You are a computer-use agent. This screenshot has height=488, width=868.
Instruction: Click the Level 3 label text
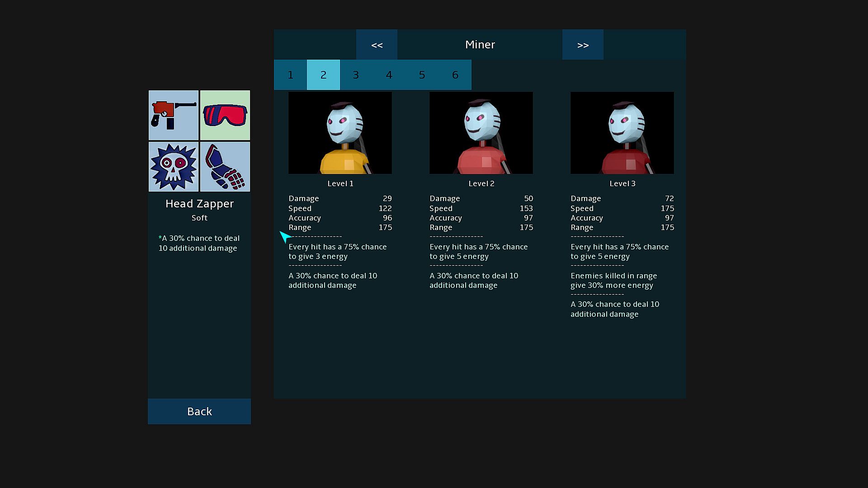tap(622, 183)
